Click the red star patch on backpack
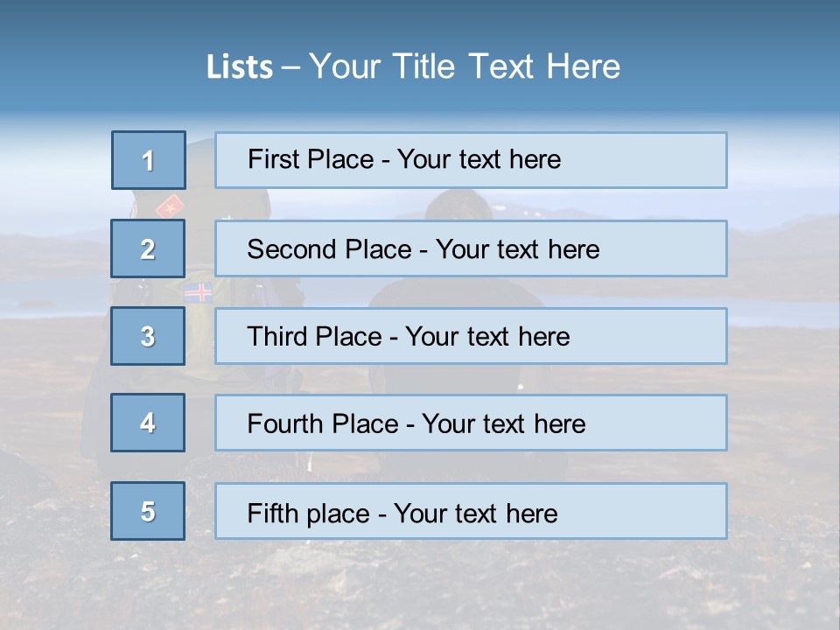 click(x=170, y=208)
